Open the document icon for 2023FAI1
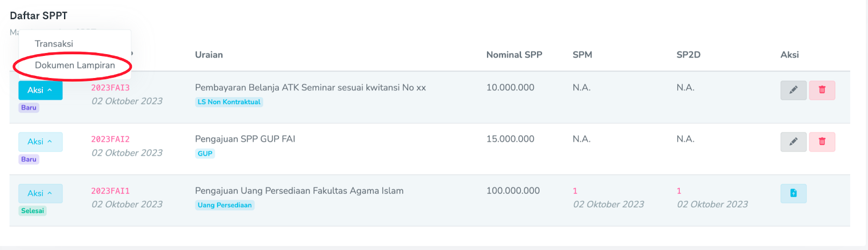868x250 pixels. [x=793, y=193]
